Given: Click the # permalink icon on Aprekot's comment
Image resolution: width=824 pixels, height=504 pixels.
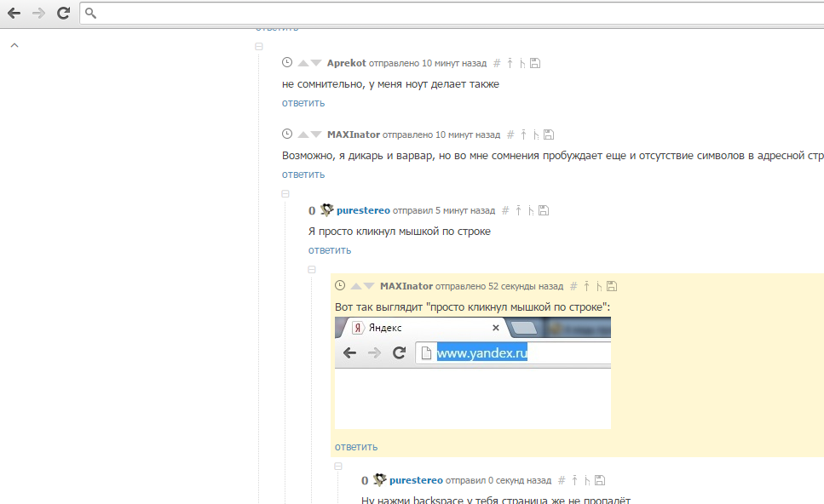Looking at the screenshot, I should pos(498,63).
